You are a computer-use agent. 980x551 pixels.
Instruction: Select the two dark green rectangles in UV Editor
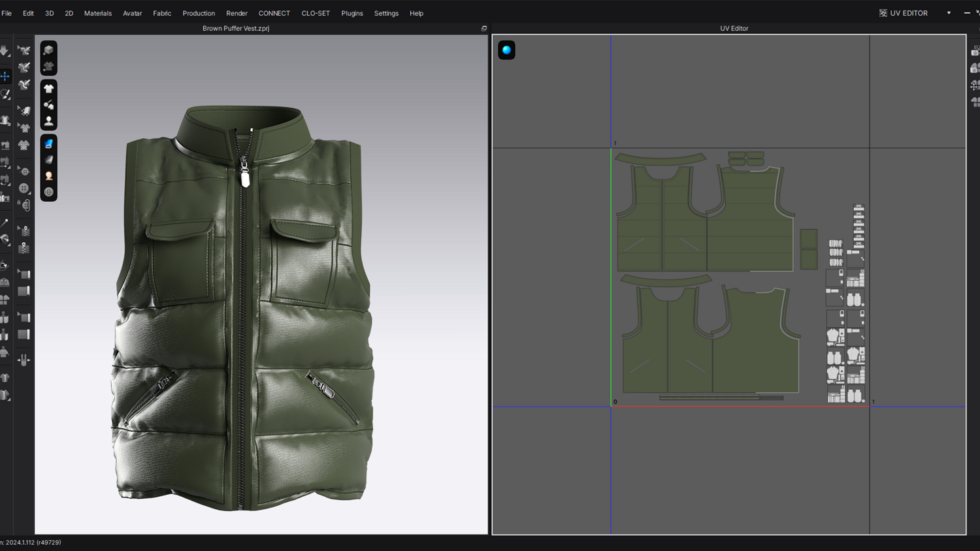click(809, 249)
